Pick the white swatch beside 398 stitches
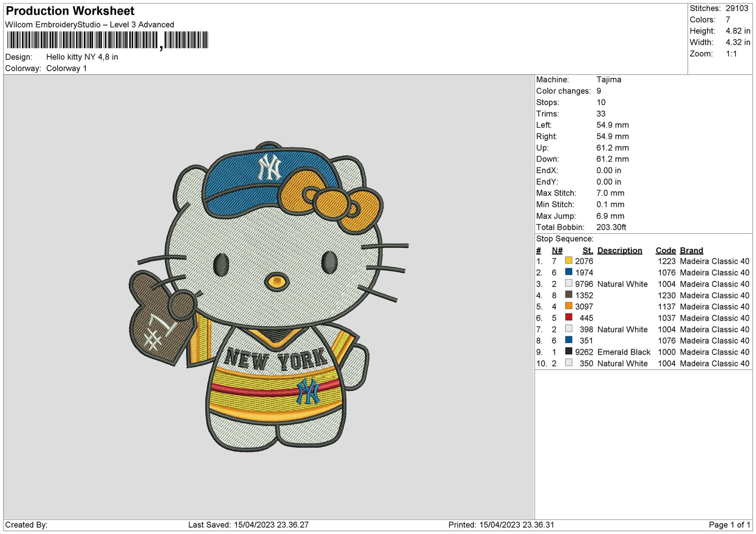 point(569,329)
